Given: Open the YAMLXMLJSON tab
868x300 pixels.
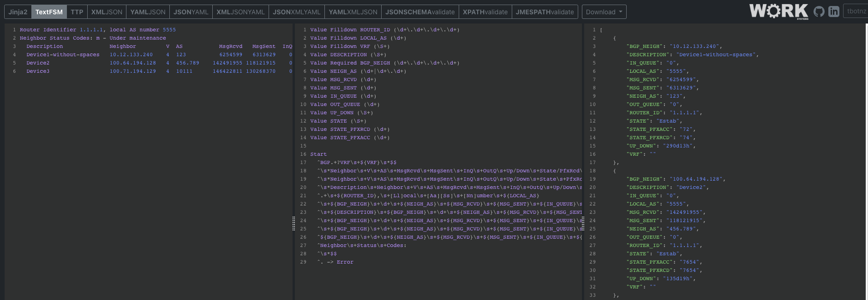Looking at the screenshot, I should (353, 12).
